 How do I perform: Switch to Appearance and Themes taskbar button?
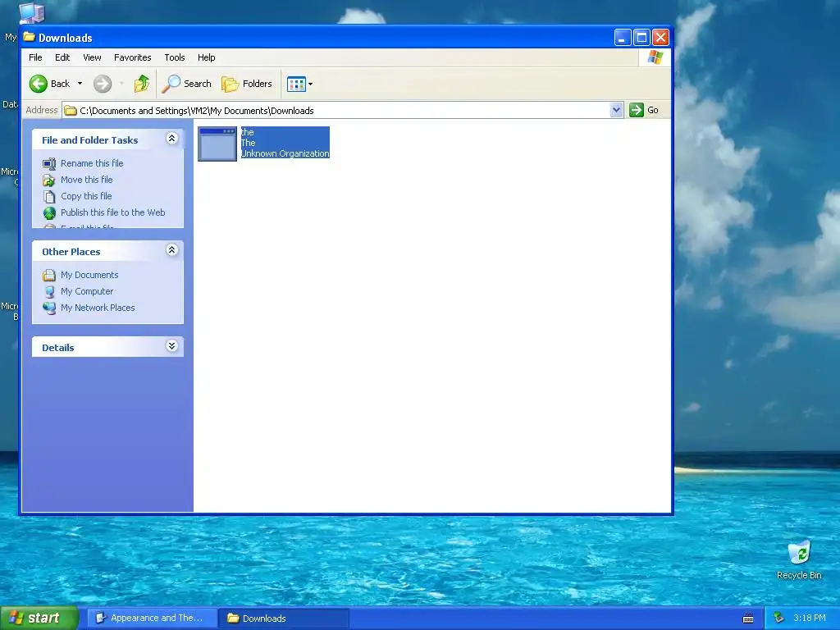[152, 619]
